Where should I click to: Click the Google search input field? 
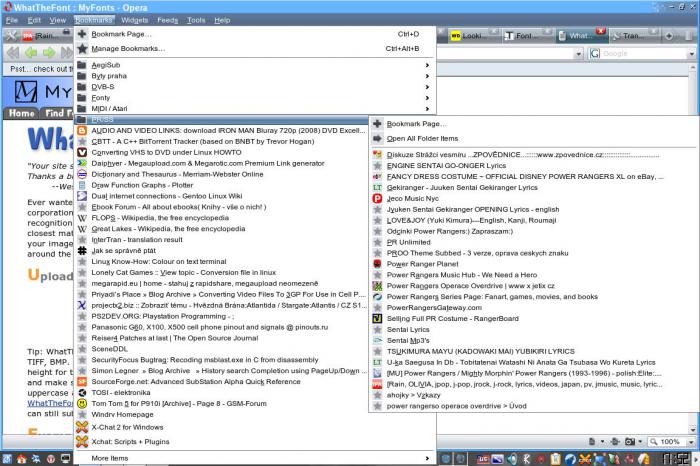tap(644, 54)
